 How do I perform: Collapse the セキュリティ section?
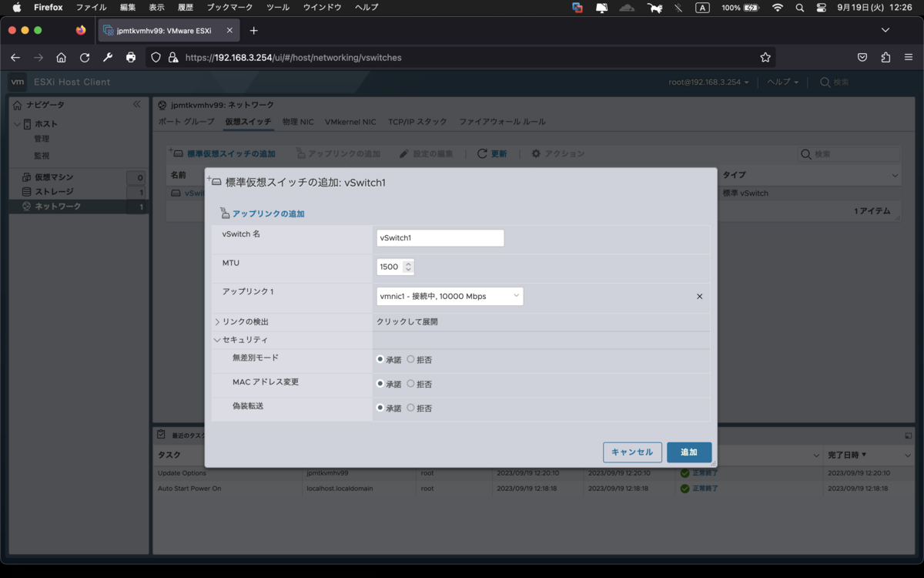217,340
